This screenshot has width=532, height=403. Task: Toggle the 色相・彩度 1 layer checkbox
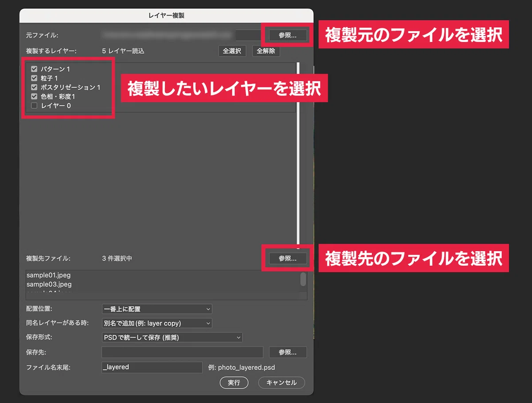pyautogui.click(x=34, y=96)
